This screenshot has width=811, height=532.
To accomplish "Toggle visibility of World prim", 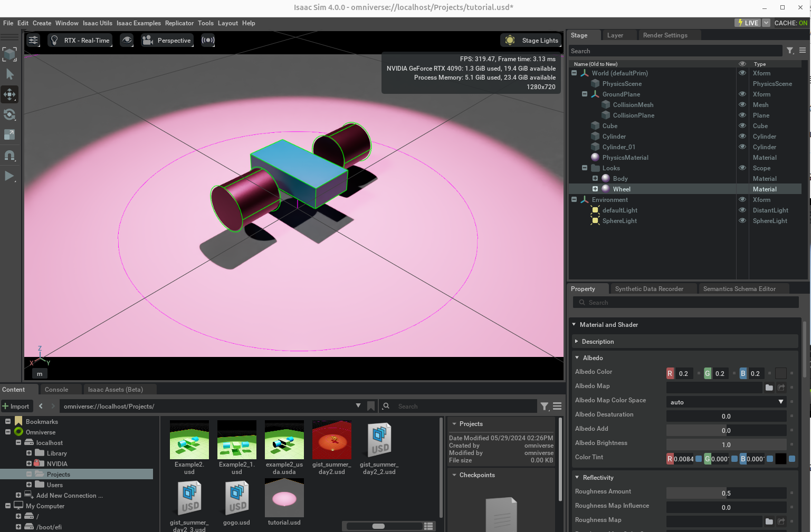I will pos(742,73).
